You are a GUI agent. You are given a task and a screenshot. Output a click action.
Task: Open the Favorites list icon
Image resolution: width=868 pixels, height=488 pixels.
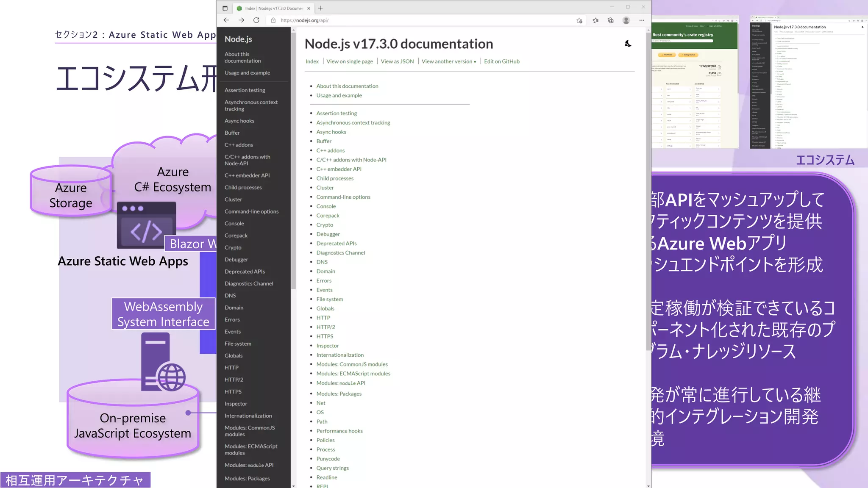coord(595,20)
